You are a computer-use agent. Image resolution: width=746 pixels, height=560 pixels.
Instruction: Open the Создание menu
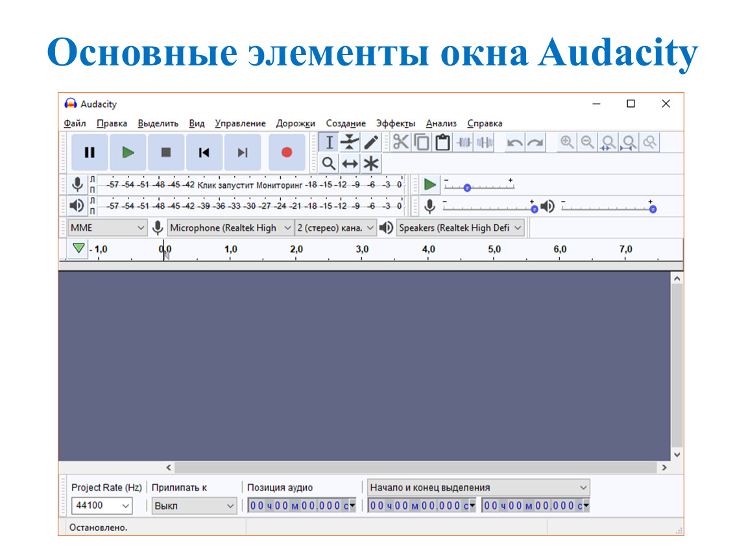coord(346,123)
